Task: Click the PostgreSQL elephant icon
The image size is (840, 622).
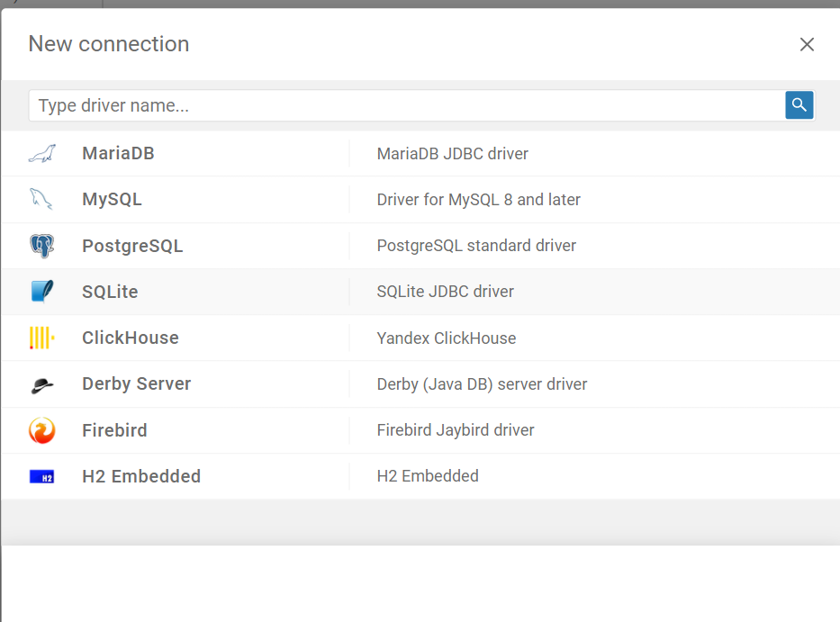Action: point(41,246)
